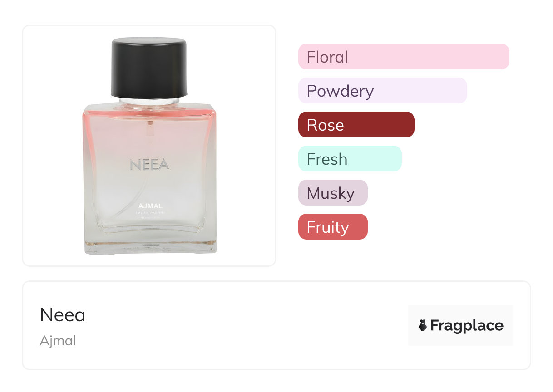Select the Powdery accord bar
Screen dimensions: 553x392
click(x=382, y=91)
